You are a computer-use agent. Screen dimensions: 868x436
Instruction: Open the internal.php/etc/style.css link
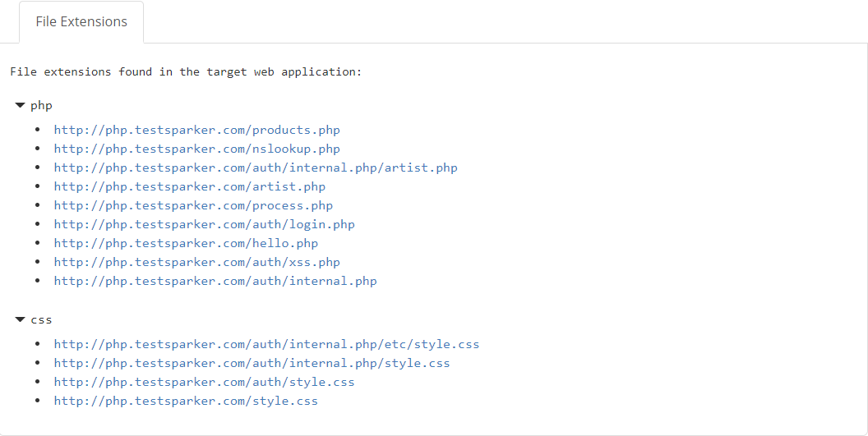tap(266, 344)
